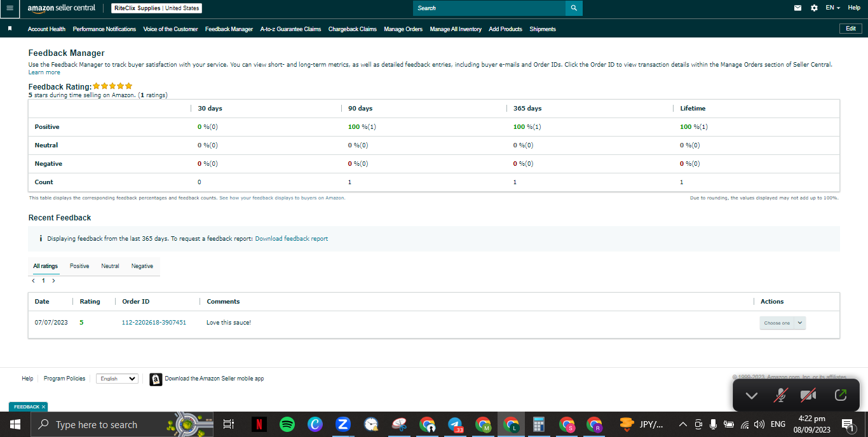Image resolution: width=868 pixels, height=437 pixels.
Task: Select the All ratings tab
Action: [x=46, y=266]
